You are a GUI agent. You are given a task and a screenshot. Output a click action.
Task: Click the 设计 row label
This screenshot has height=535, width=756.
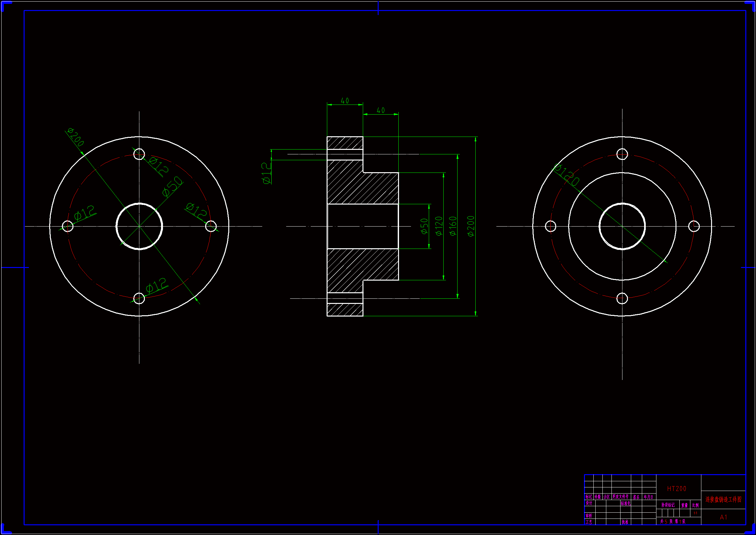(x=589, y=503)
